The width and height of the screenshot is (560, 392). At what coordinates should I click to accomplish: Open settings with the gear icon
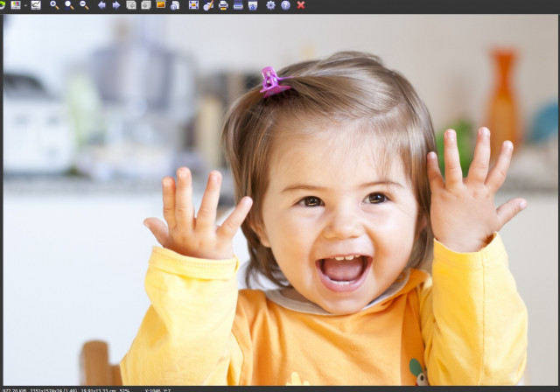point(271,5)
